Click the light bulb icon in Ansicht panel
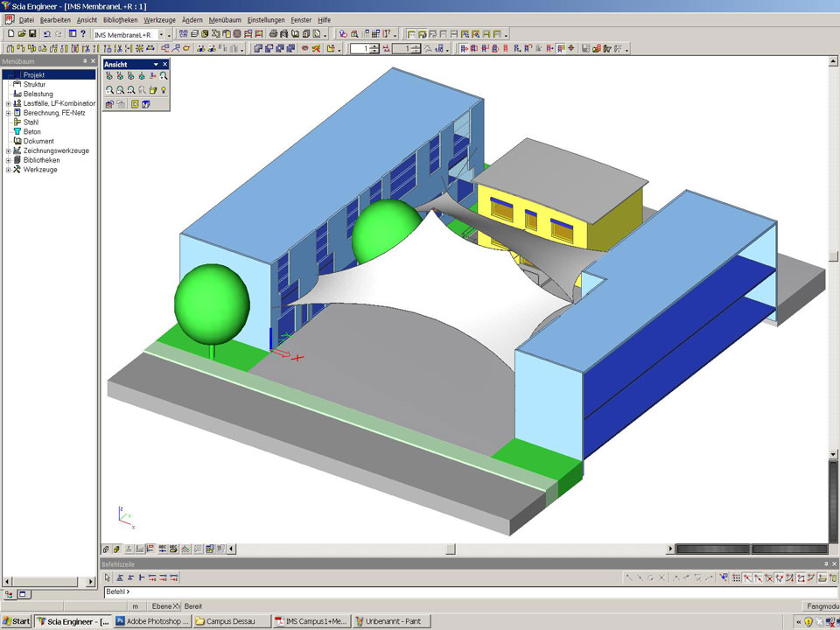Image resolution: width=840 pixels, height=630 pixels. click(164, 90)
